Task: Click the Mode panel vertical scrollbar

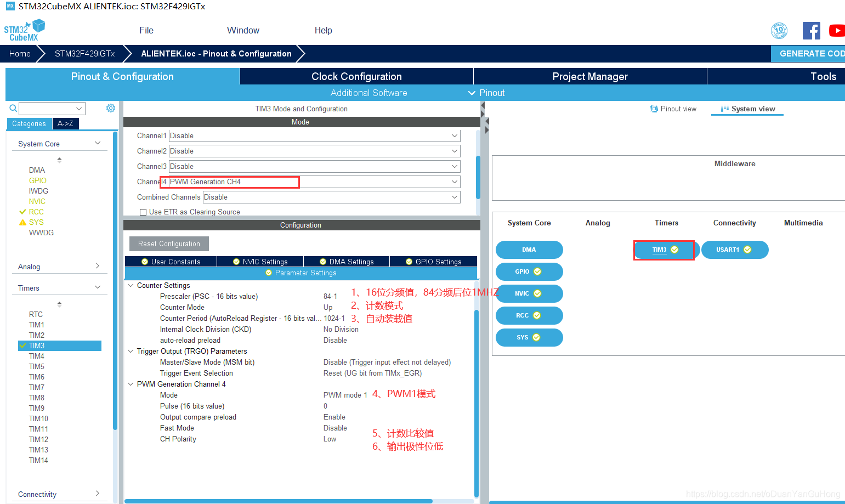Action: 478,177
